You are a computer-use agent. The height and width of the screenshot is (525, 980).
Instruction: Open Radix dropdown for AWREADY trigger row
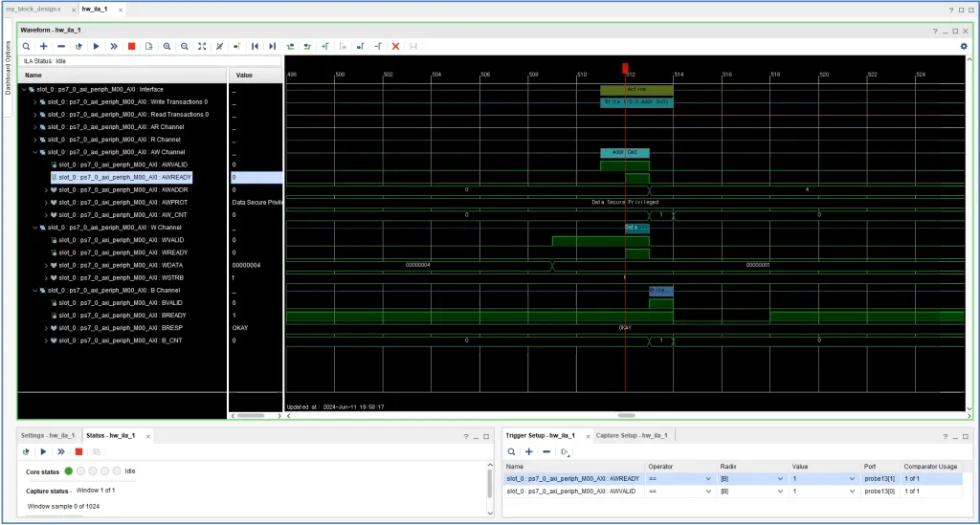[780, 478]
